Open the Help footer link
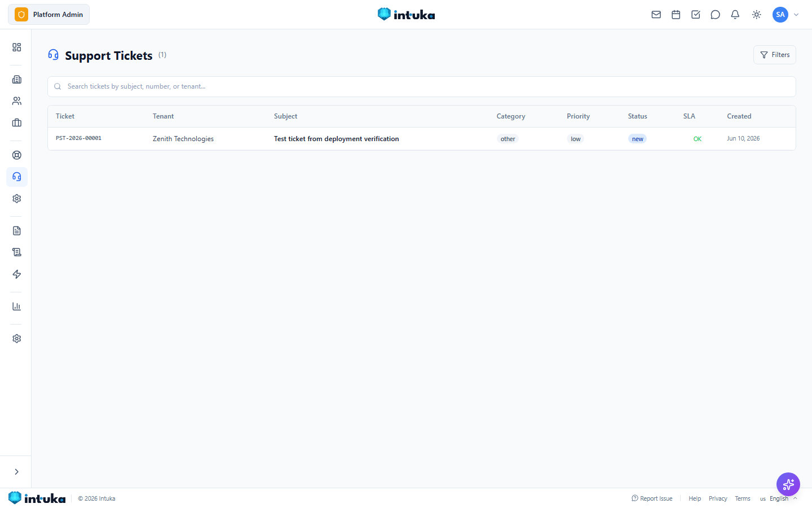The width and height of the screenshot is (812, 508). point(695,498)
